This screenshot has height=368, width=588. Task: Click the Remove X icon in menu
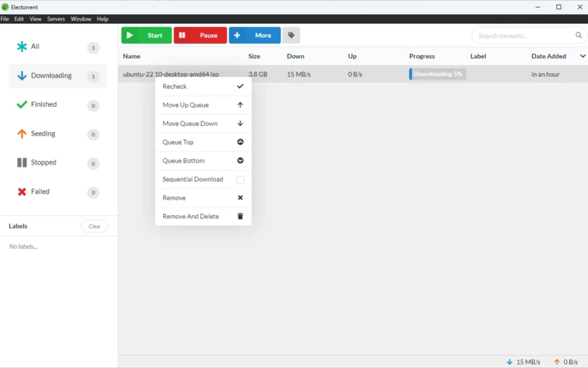[x=240, y=198]
